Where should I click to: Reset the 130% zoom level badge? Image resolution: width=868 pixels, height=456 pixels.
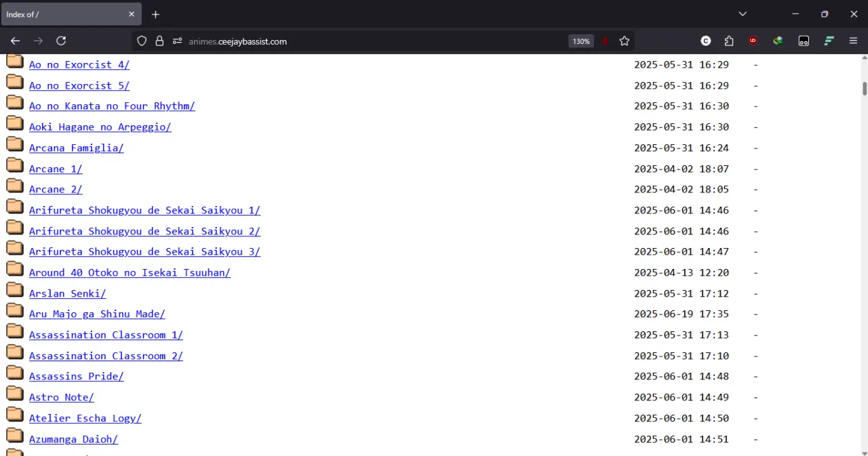(581, 41)
